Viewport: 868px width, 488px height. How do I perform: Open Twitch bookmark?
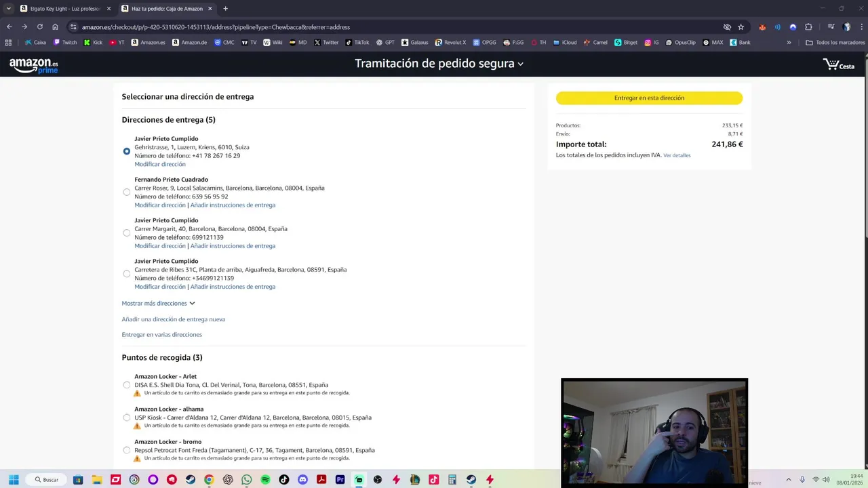point(65,42)
